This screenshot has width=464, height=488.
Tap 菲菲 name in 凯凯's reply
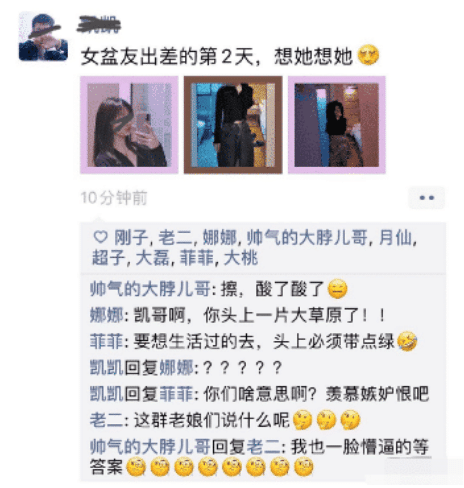click(x=176, y=394)
